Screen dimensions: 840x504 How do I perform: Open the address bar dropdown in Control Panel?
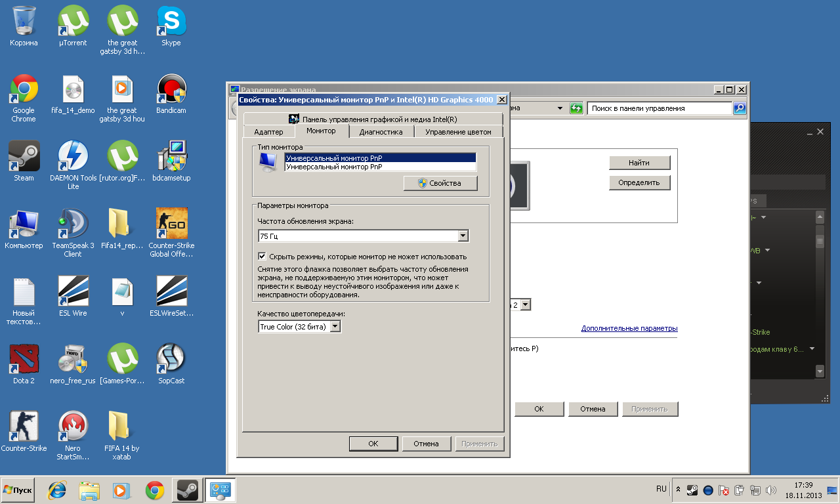(560, 108)
